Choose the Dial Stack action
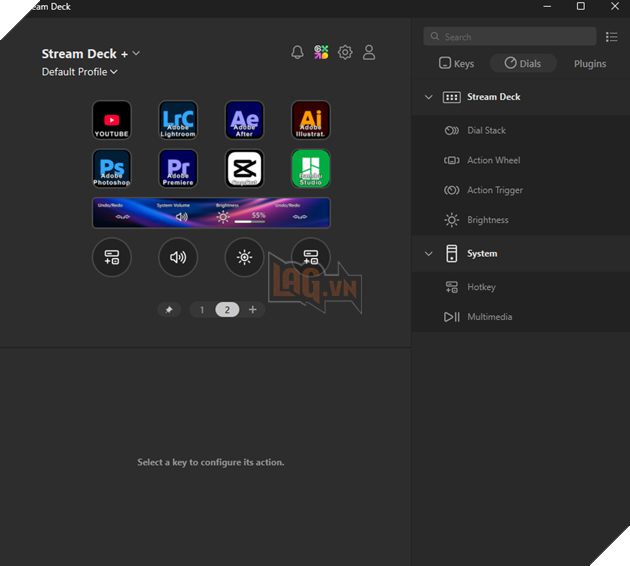 click(x=521, y=131)
